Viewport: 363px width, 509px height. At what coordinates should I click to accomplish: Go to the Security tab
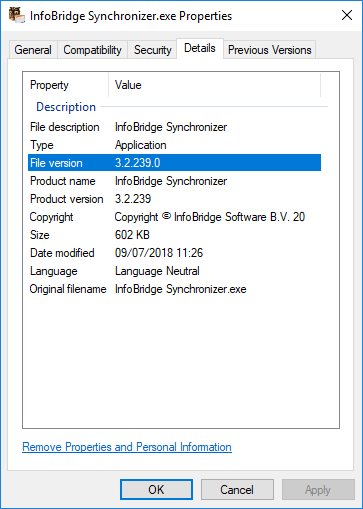(152, 50)
